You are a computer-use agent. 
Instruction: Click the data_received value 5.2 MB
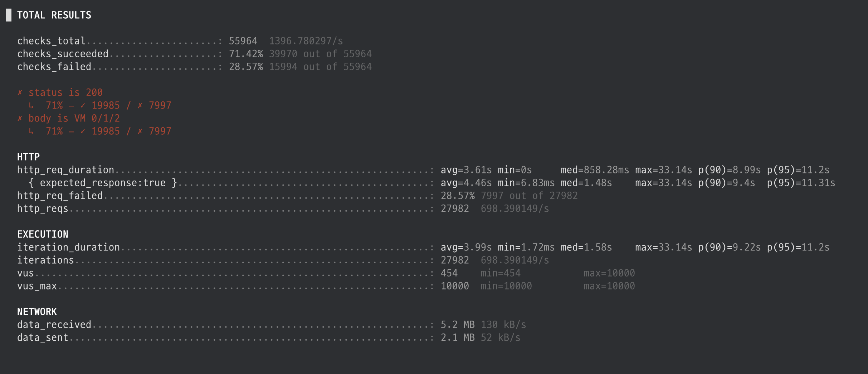[458, 325]
